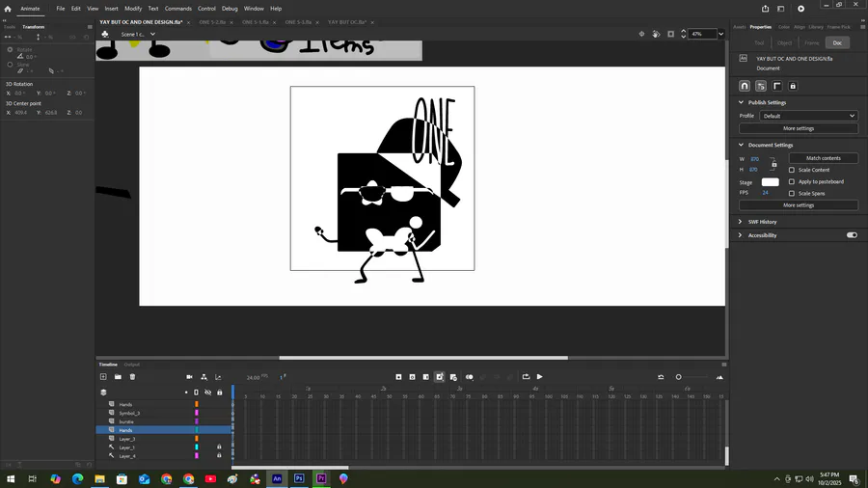Toggle the lock icon button in Properties
The height and width of the screenshot is (488, 868).
click(793, 86)
